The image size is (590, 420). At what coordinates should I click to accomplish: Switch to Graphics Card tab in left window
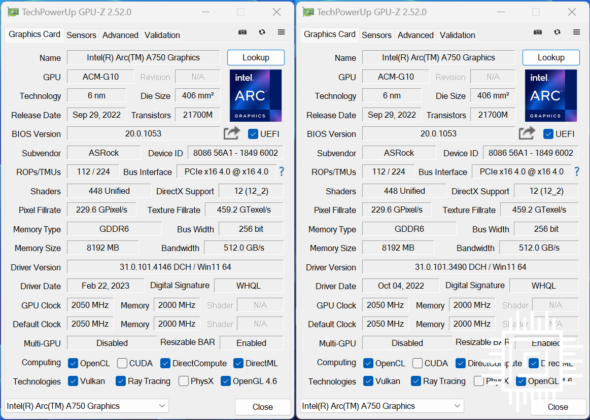(34, 34)
